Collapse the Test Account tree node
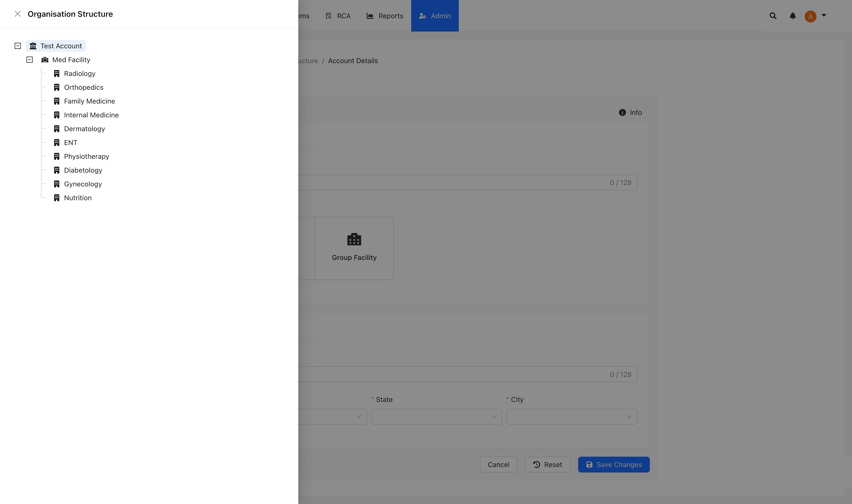852x504 pixels. pyautogui.click(x=18, y=46)
